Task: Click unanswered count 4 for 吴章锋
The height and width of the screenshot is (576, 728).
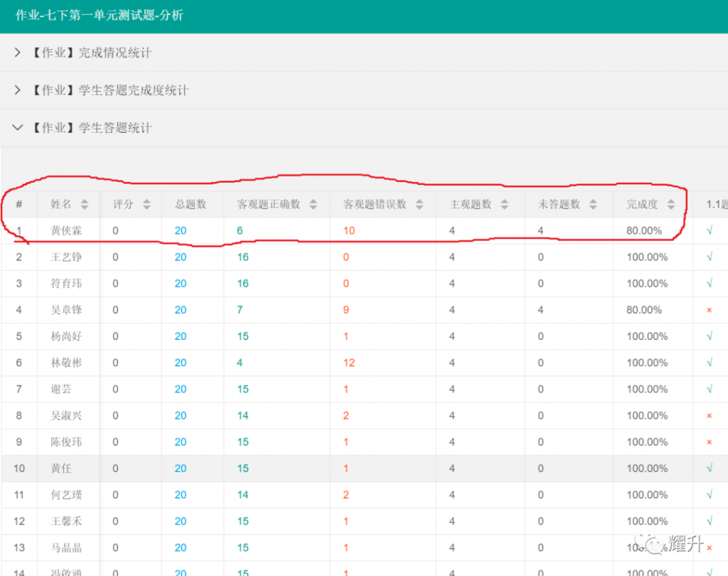Action: point(540,310)
